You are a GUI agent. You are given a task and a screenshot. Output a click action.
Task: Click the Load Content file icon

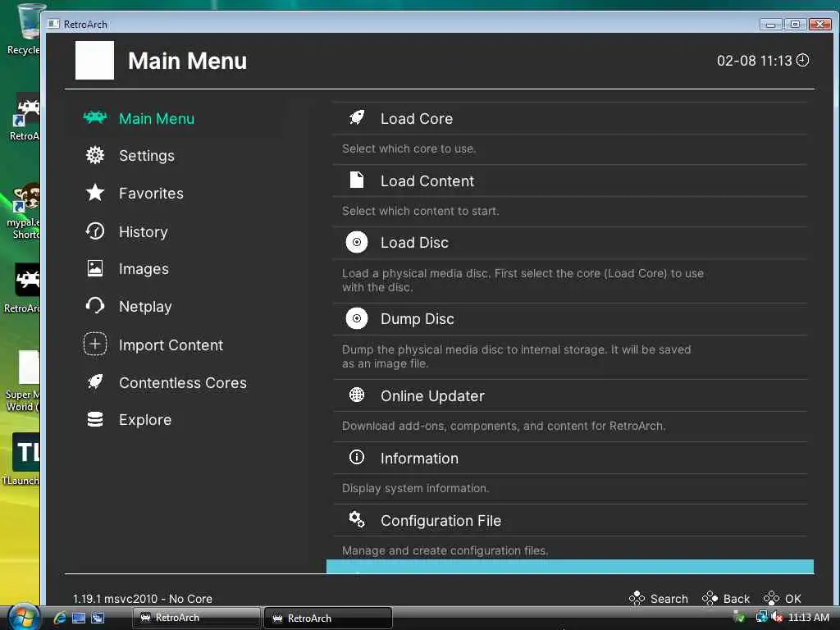coord(356,180)
